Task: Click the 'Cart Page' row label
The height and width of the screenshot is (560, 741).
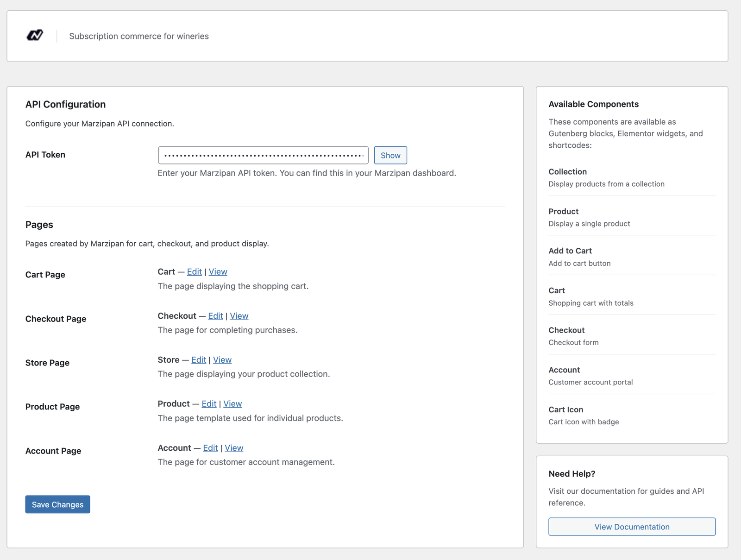Action: (45, 275)
